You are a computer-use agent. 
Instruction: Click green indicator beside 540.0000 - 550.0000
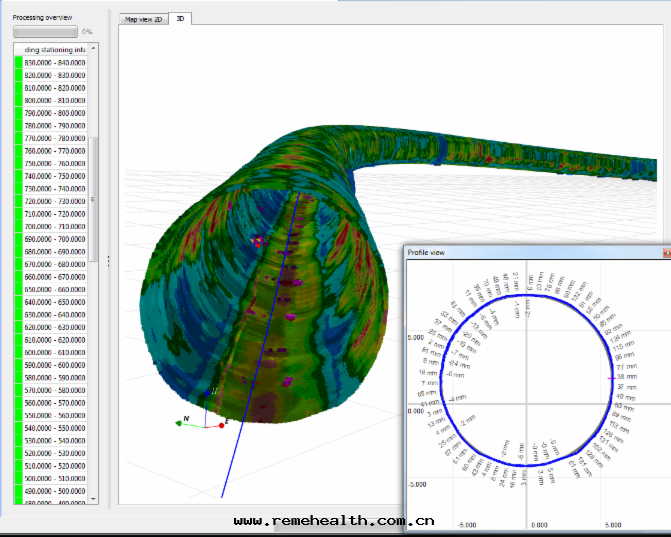click(x=18, y=428)
